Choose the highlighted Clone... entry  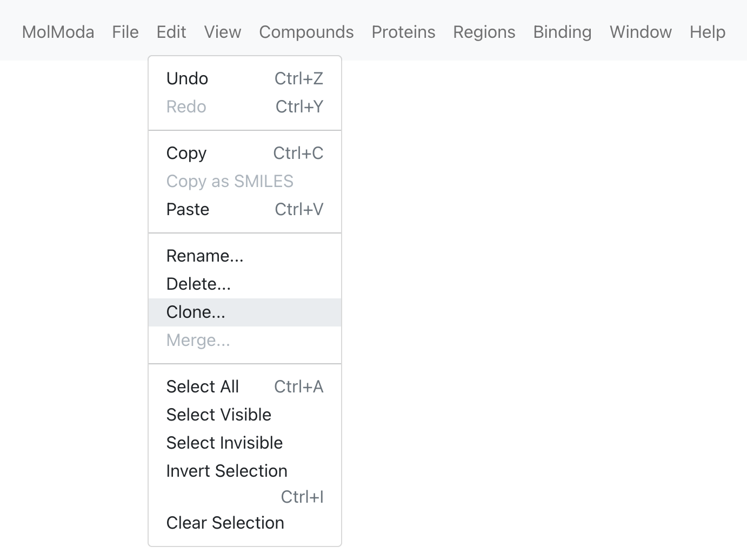(245, 312)
